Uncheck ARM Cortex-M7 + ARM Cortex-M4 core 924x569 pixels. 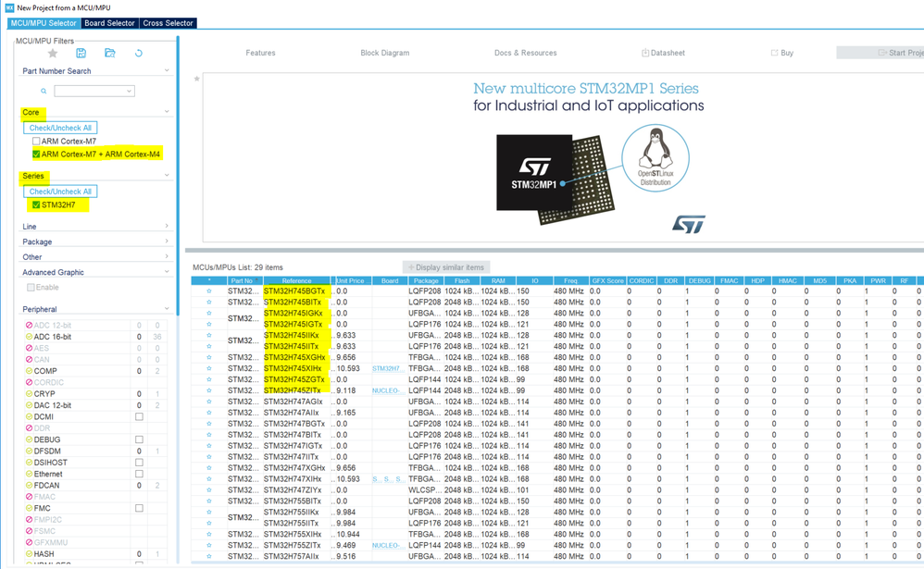(x=36, y=155)
